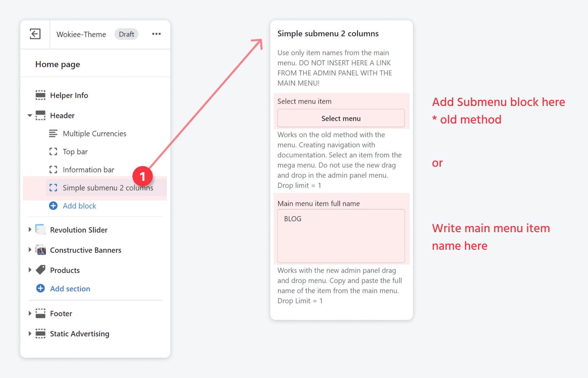Click the Helper Info section icon
The image size is (588, 378).
pyautogui.click(x=40, y=95)
